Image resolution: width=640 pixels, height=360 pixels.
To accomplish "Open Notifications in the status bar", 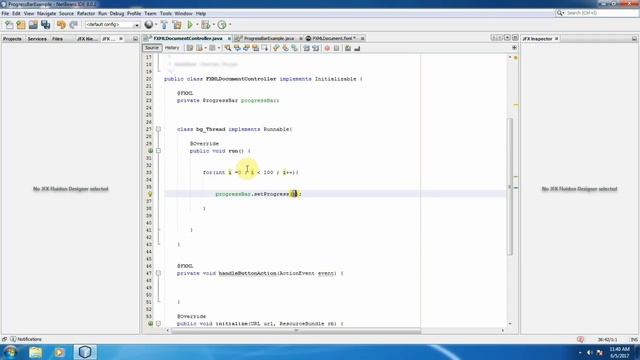I will pos(26,339).
